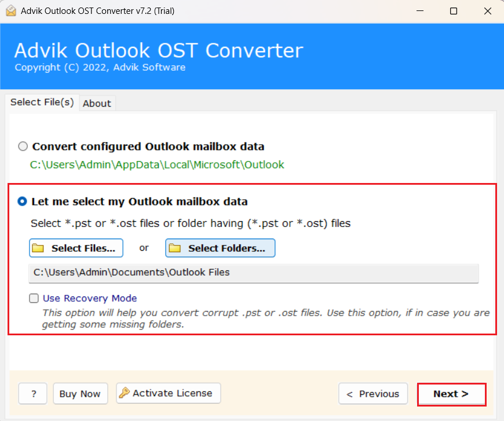504x421 pixels.
Task: Click the Copyright (C) 2022 Advik Software text
Action: 100,68
